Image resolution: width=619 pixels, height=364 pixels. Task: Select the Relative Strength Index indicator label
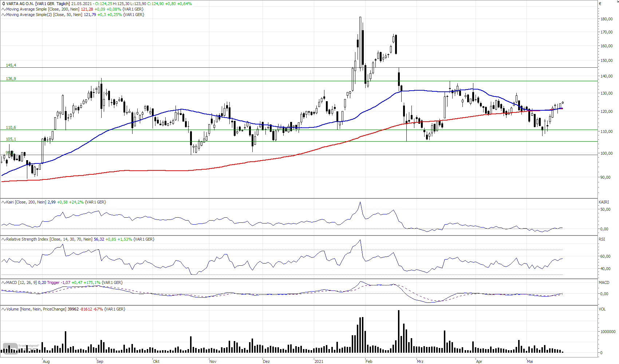pos(50,239)
